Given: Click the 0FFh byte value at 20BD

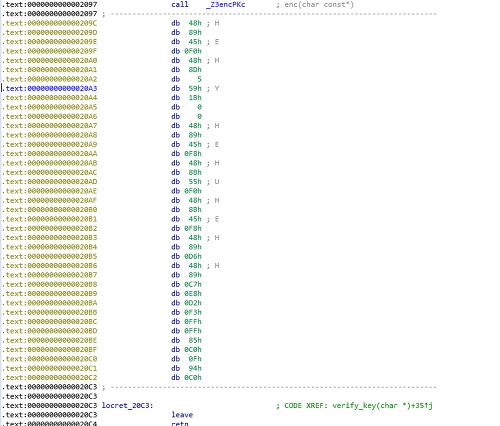Looking at the screenshot, I should (193, 331).
